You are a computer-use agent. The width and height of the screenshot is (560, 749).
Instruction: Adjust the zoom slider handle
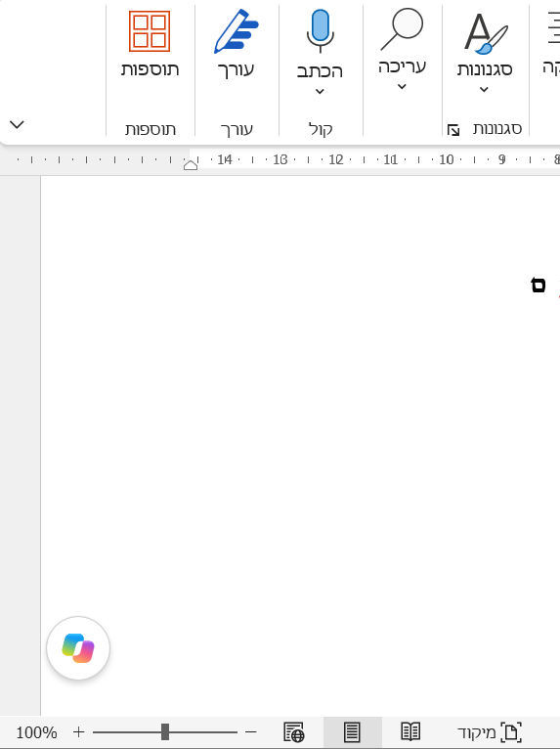(165, 731)
